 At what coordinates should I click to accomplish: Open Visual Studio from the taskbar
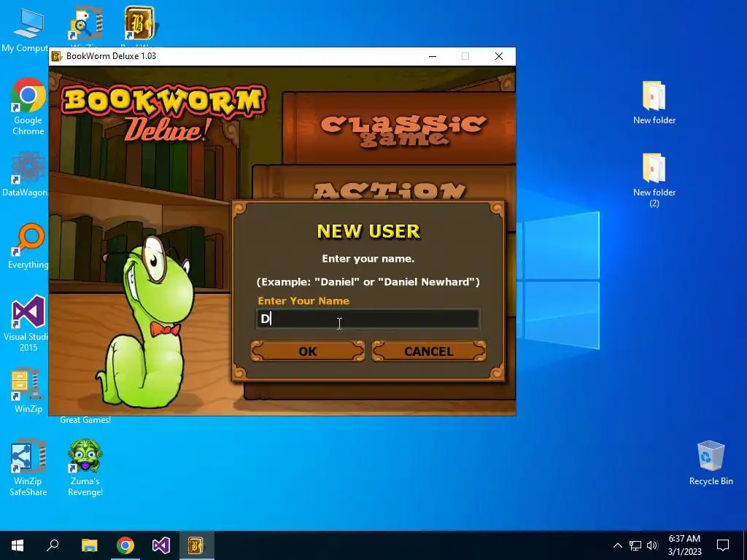tap(161, 545)
